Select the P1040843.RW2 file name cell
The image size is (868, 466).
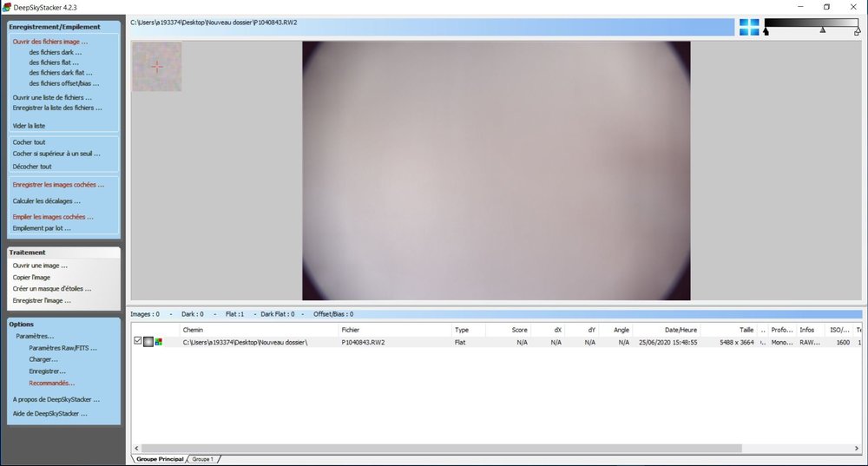(x=363, y=343)
